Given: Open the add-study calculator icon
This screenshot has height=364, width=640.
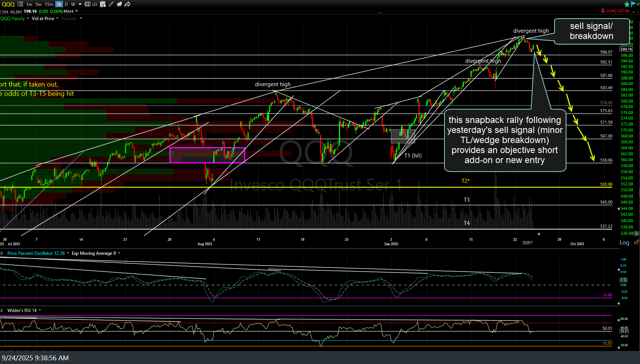Looking at the screenshot, I should point(103,4).
